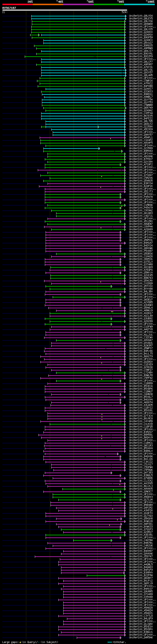
Task: Open hit UniRef100_Q9LVS6
Action: [141, 22]
